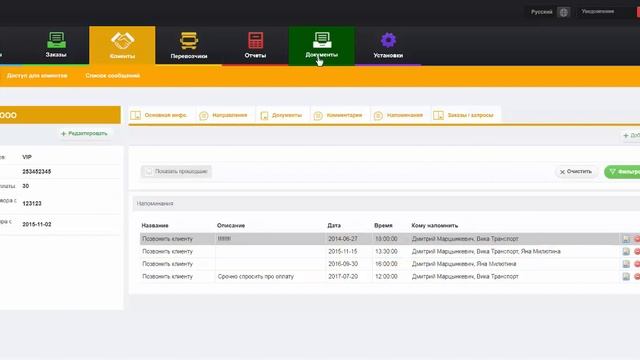Click the 123123 contract value
Screen dimensions: 640x360
tap(32, 203)
